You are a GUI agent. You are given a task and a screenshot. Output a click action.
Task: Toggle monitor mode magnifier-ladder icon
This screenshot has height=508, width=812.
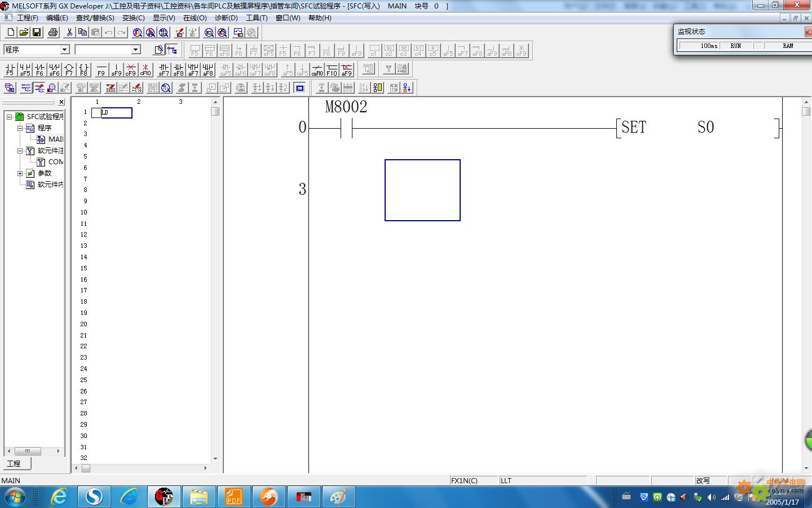[x=52, y=88]
